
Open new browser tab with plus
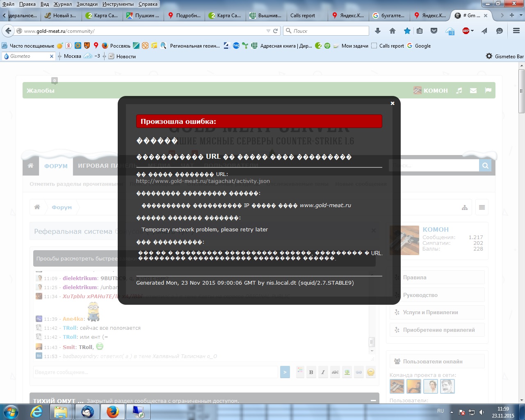pos(512,15)
